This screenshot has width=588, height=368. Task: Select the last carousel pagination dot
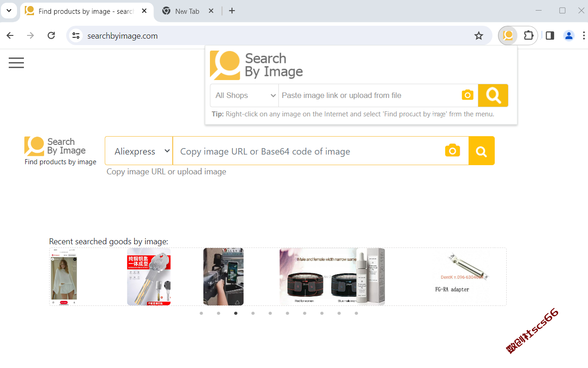tap(356, 313)
